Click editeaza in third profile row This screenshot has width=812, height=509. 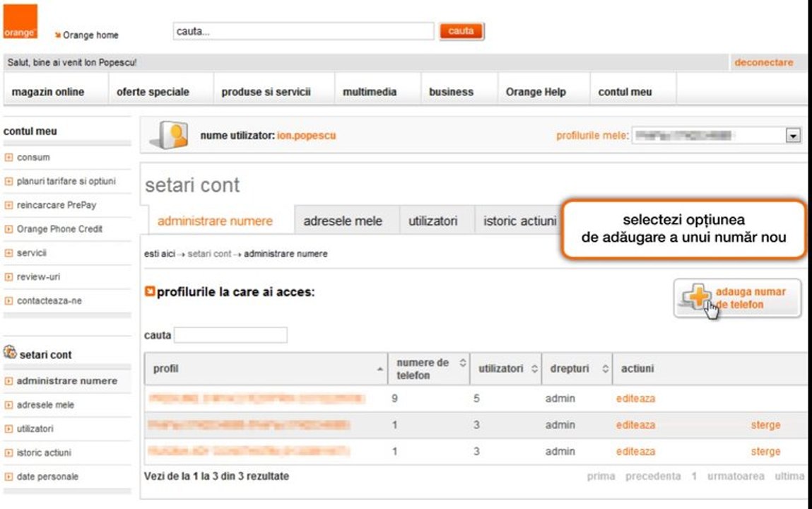click(x=635, y=452)
